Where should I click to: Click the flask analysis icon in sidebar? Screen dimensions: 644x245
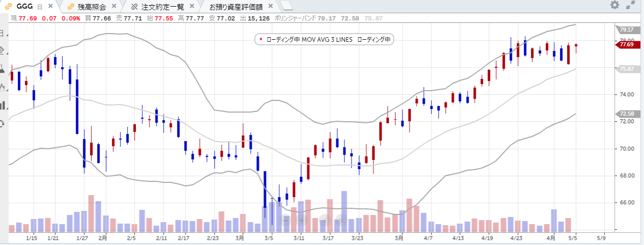[3, 68]
